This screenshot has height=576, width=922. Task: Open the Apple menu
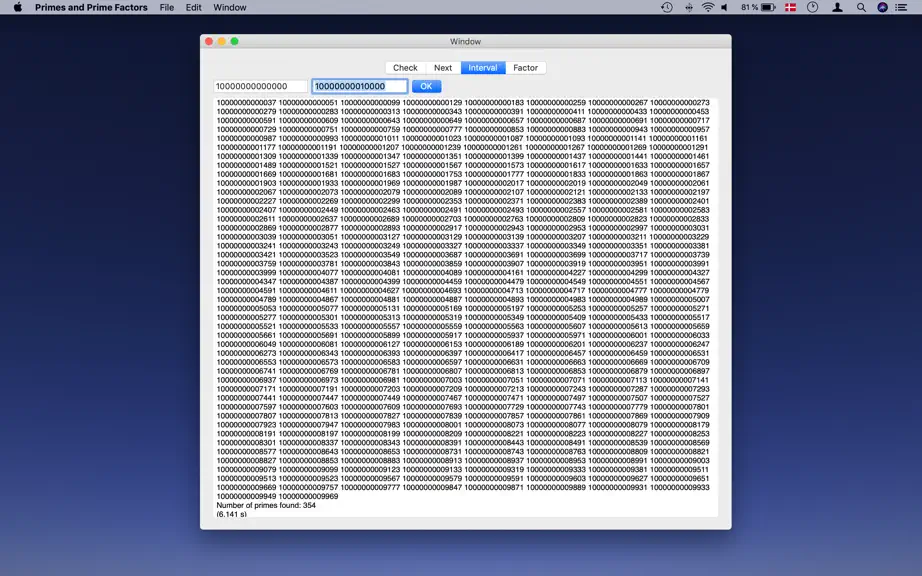[x=18, y=7]
